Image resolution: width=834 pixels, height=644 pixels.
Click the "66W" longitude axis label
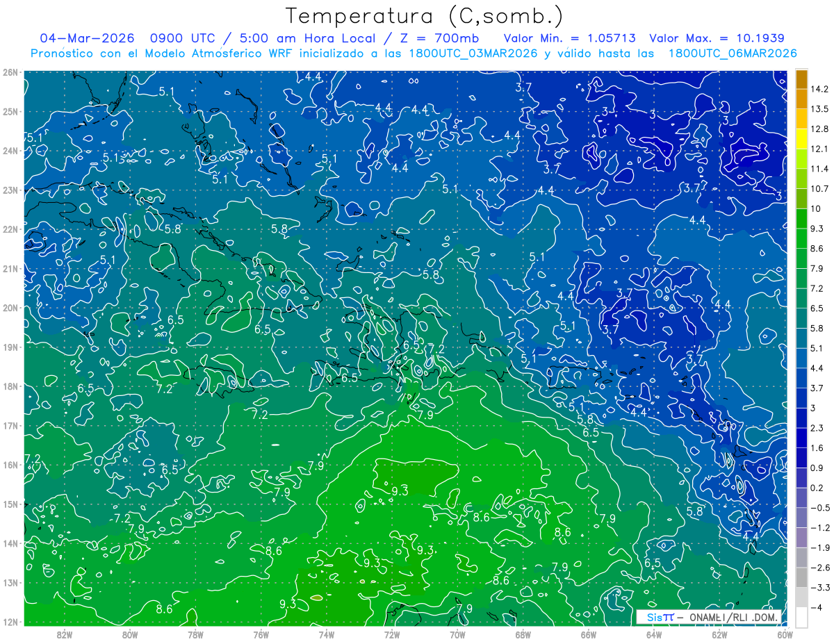click(588, 634)
